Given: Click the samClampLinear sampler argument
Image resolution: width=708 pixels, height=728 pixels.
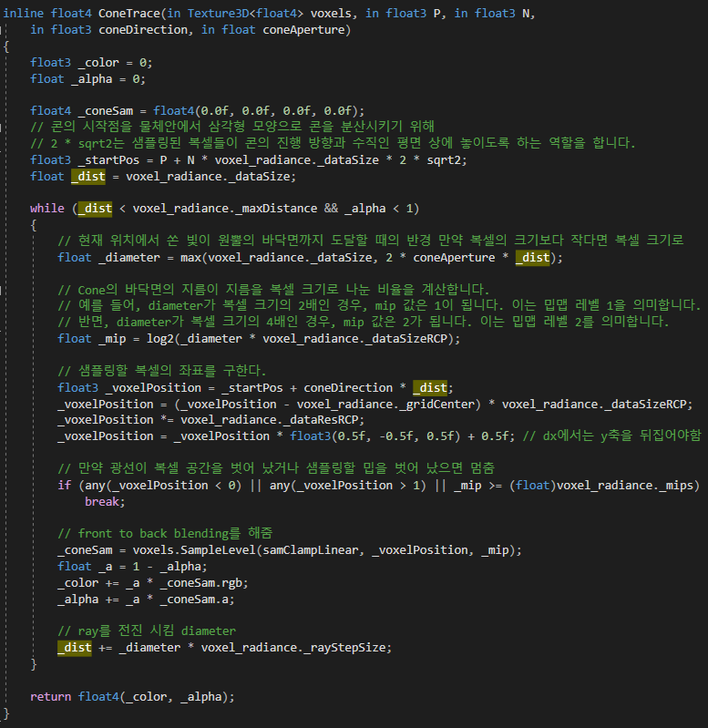Looking at the screenshot, I should click(x=310, y=550).
